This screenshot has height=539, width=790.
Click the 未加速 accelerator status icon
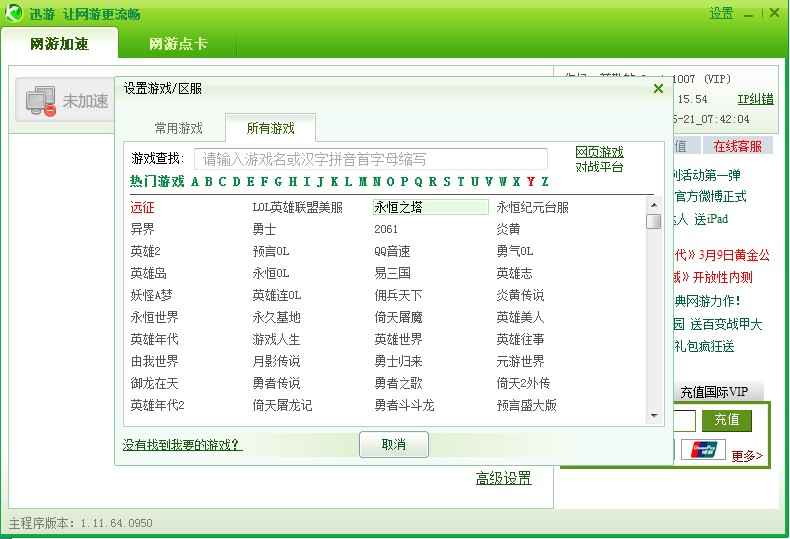(41, 101)
